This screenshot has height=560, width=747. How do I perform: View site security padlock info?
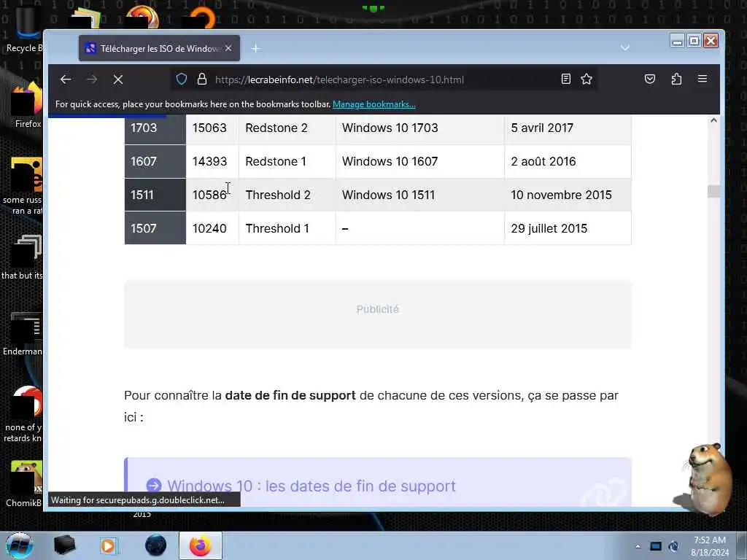[x=202, y=79]
